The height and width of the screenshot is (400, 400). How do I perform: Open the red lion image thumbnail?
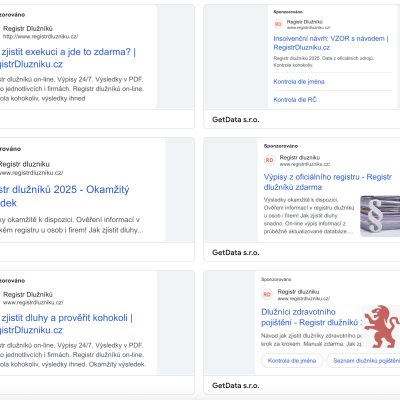pyautogui.click(x=381, y=326)
